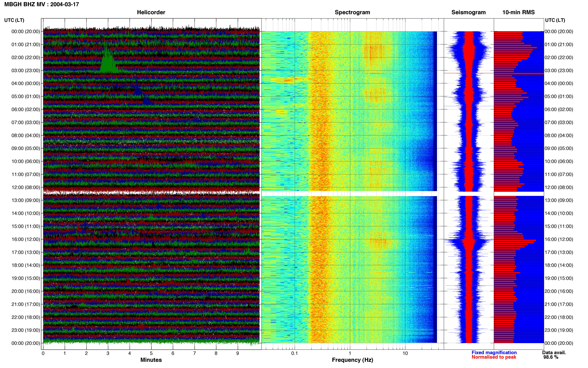This screenshot has width=588, height=368.
Task: Click left time label 23:00 (19:00)
Action: [26, 330]
